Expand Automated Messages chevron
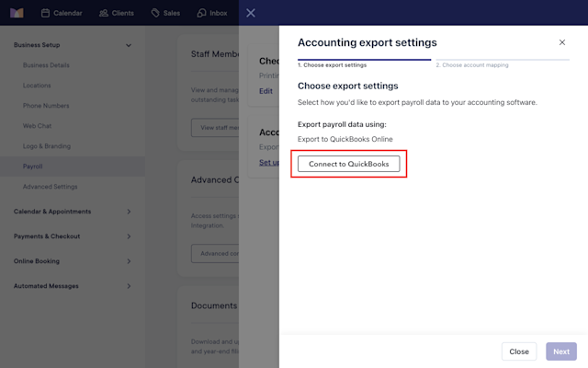This screenshot has height=368, width=588. pos(129,286)
